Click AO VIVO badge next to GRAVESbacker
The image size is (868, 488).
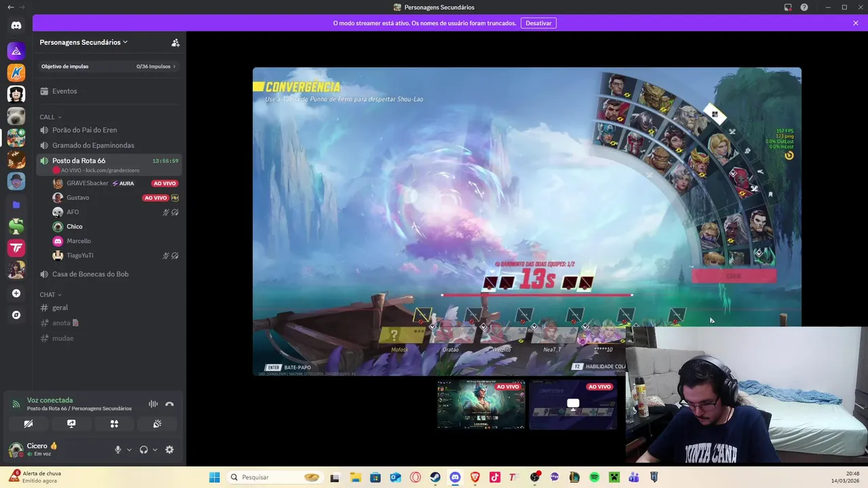click(165, 184)
